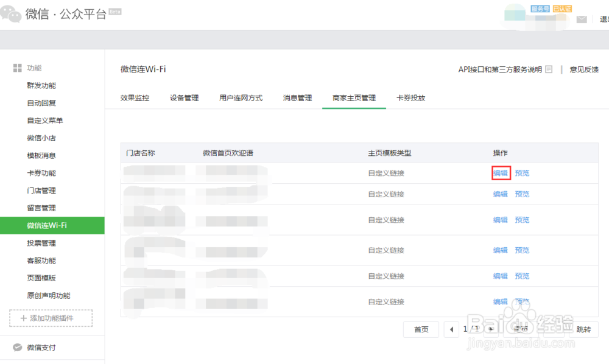Click 操作 column header
This screenshot has width=609, height=364.
(500, 153)
